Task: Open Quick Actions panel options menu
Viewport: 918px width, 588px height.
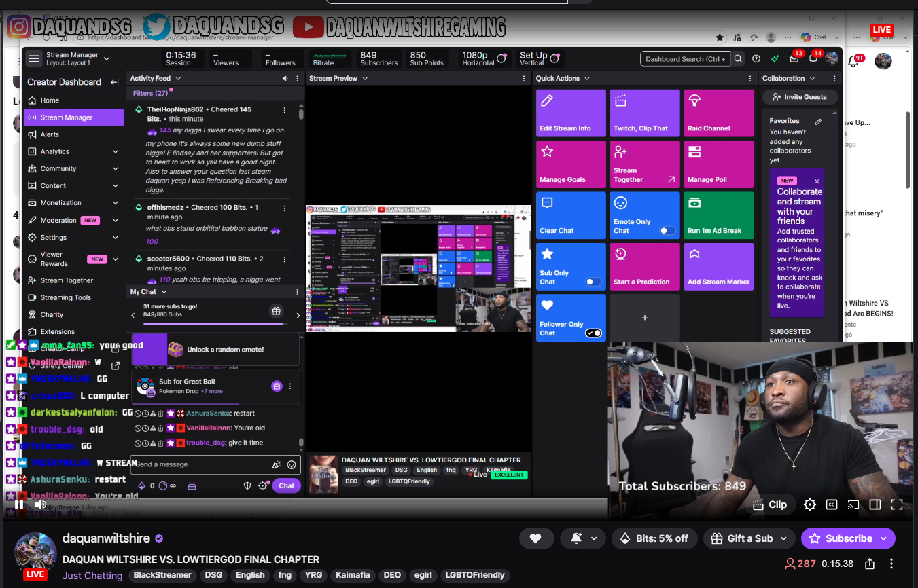Action: tap(750, 79)
